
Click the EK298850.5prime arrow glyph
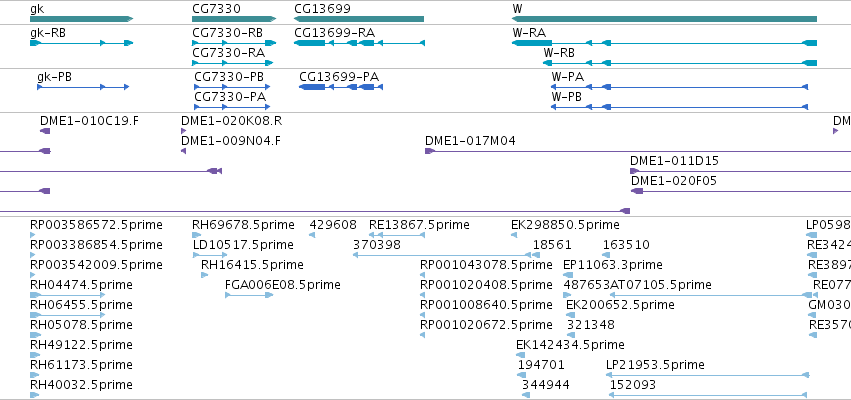click(x=514, y=235)
